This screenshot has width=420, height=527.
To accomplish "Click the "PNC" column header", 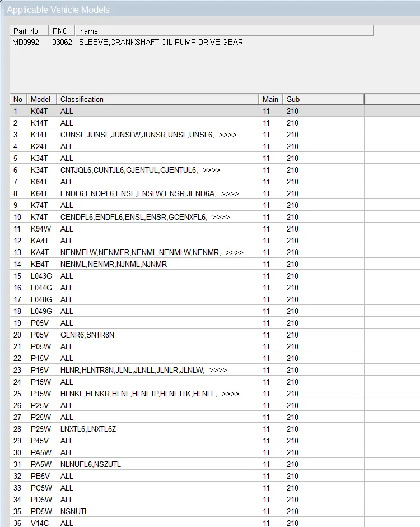I will pyautogui.click(x=60, y=31).
